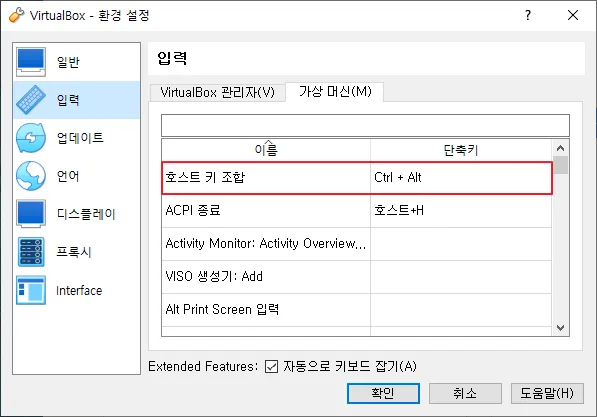The width and height of the screenshot is (597, 417).
Task: Click the Alt Print Screen shortcut cell
Action: pos(461,310)
